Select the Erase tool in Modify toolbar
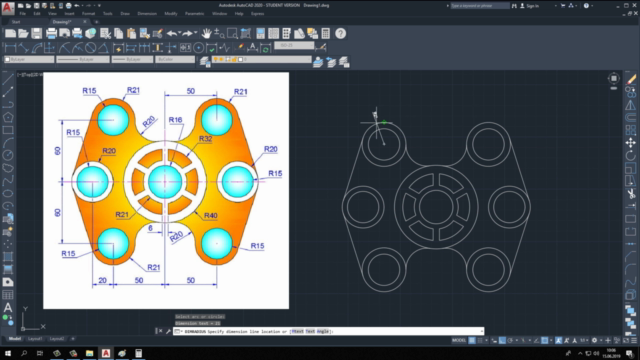The width and height of the screenshot is (640, 360). coord(631,79)
